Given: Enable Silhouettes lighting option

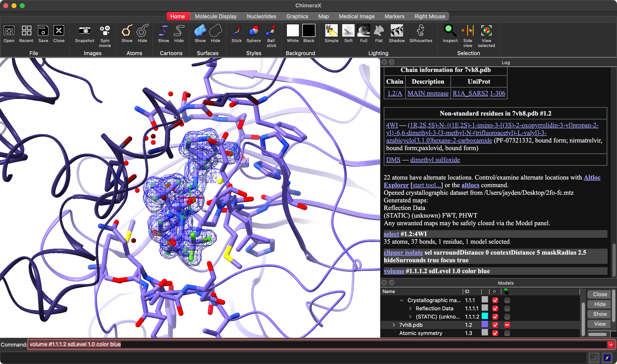Looking at the screenshot, I should [x=421, y=31].
